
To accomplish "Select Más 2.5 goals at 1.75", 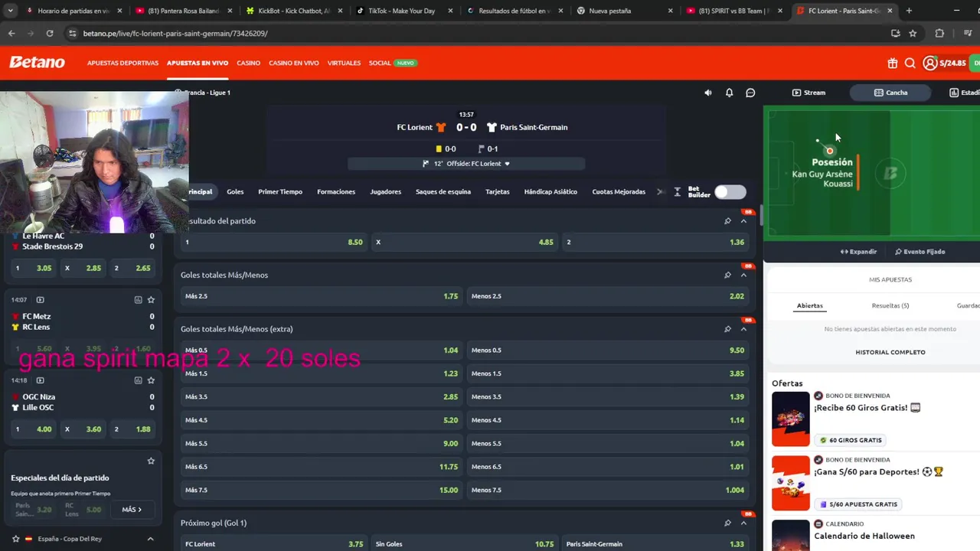I will [x=322, y=296].
